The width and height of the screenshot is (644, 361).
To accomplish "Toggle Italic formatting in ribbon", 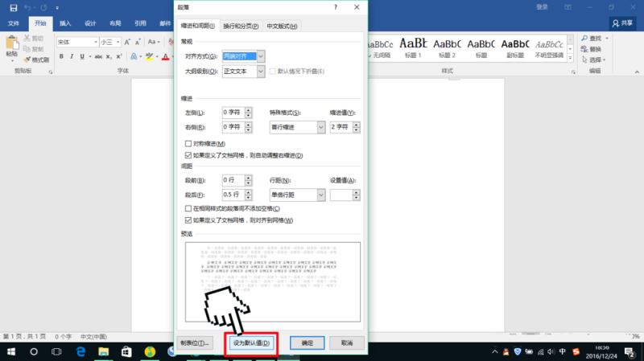I will [72, 56].
